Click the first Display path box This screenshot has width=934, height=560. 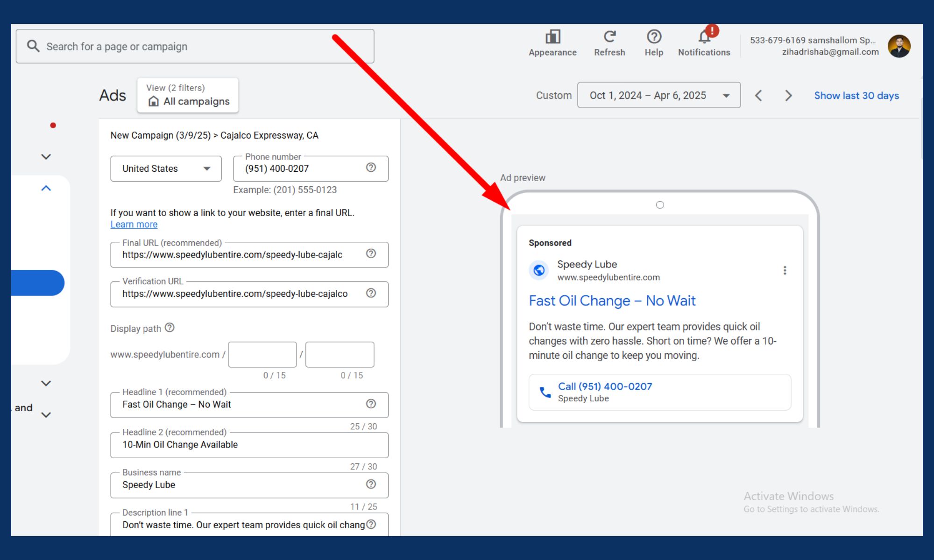[x=262, y=355]
